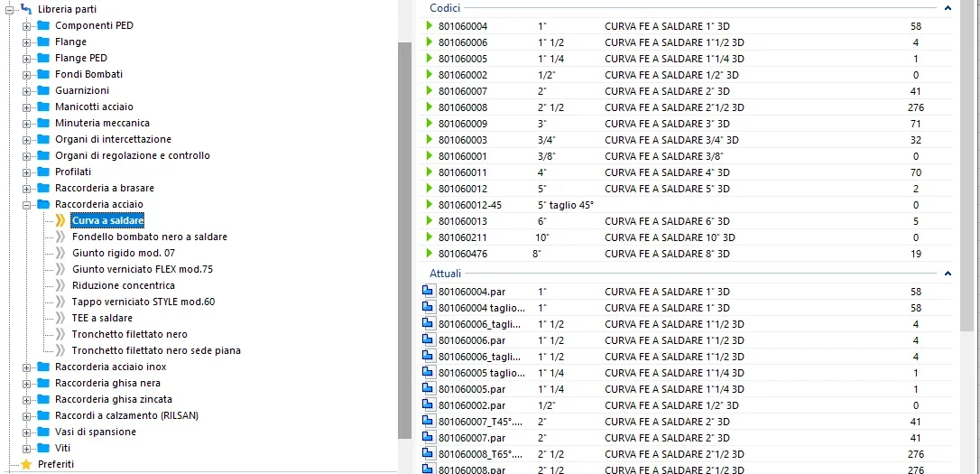Expand the Componenti PED folder
Image resolution: width=980 pixels, height=474 pixels.
[26, 25]
